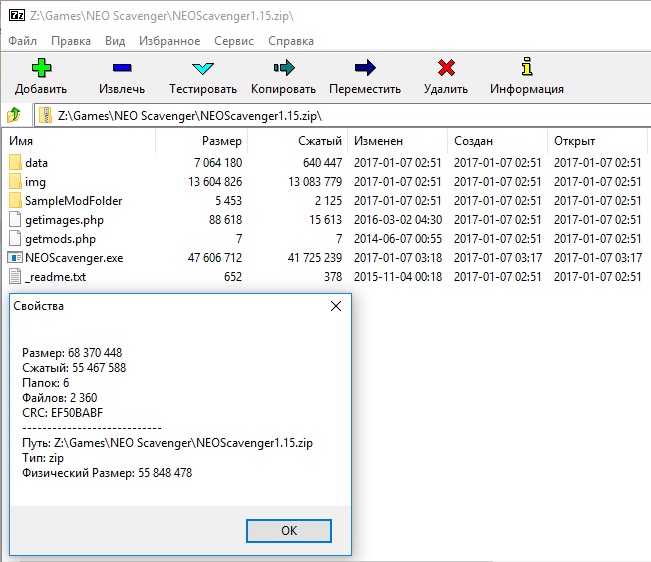651x562 pixels.
Task: Select the data folder name
Action: tap(37, 163)
